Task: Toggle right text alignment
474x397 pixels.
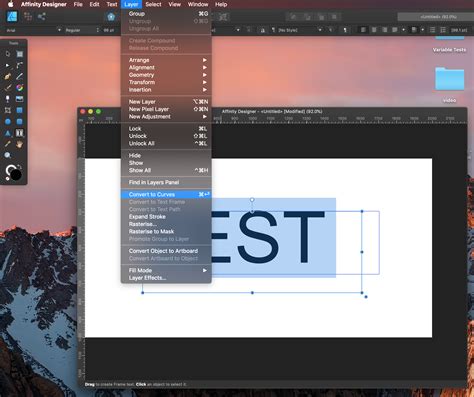Action: pos(384,30)
